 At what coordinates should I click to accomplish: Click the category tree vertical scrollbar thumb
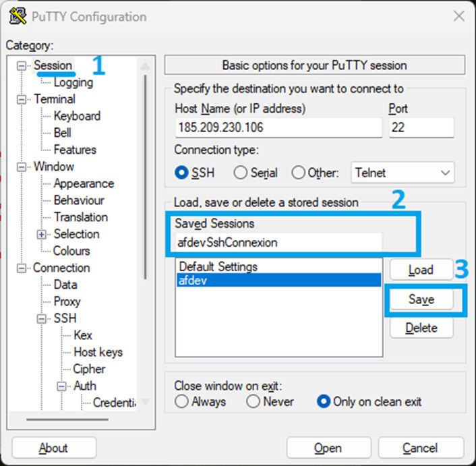pos(146,177)
